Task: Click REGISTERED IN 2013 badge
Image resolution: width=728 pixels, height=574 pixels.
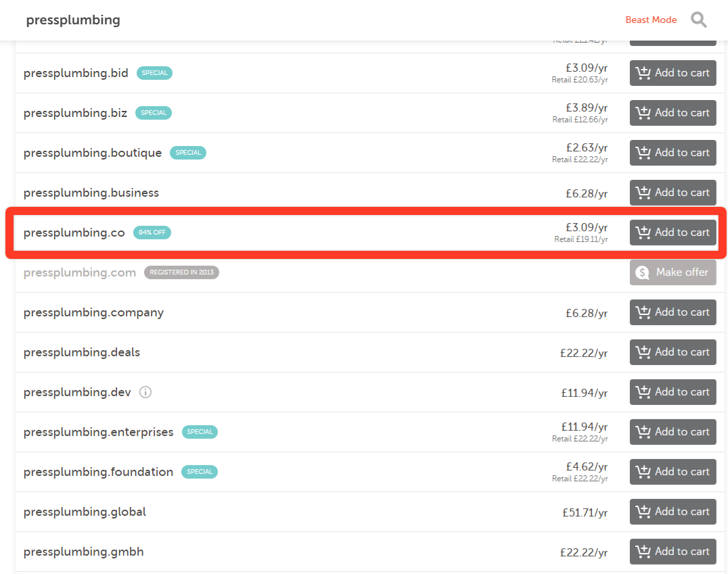Action: 181,272
